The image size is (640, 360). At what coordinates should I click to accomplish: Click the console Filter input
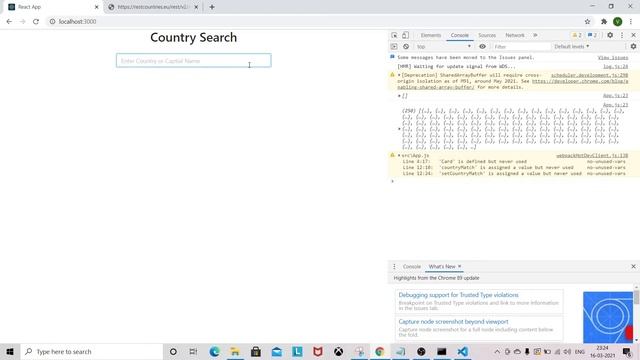521,47
